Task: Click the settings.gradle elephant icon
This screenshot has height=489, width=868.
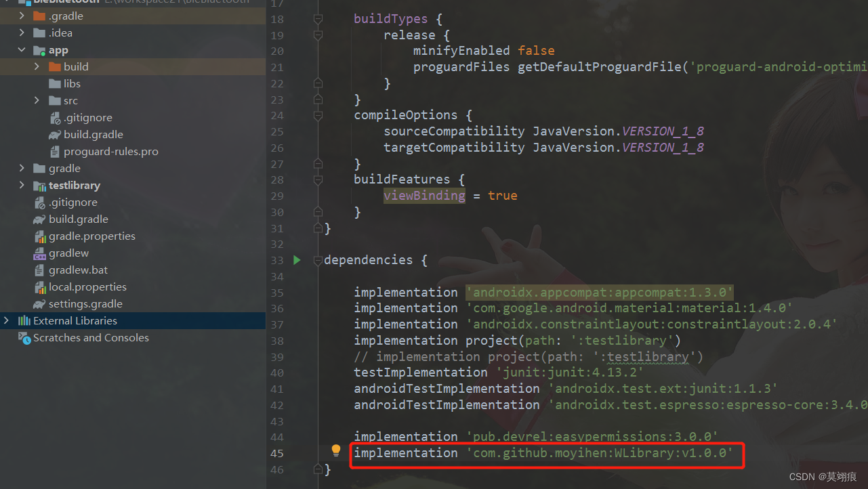Action: tap(39, 303)
